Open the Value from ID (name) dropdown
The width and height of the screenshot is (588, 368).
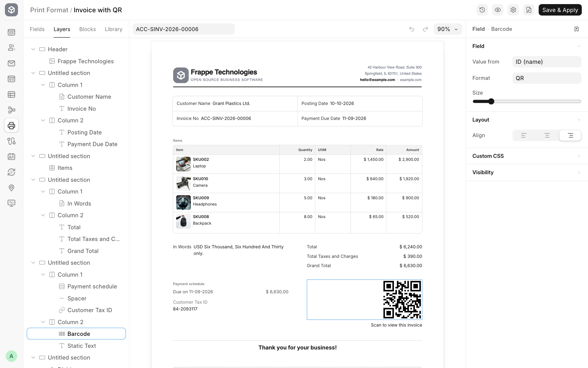tap(547, 62)
